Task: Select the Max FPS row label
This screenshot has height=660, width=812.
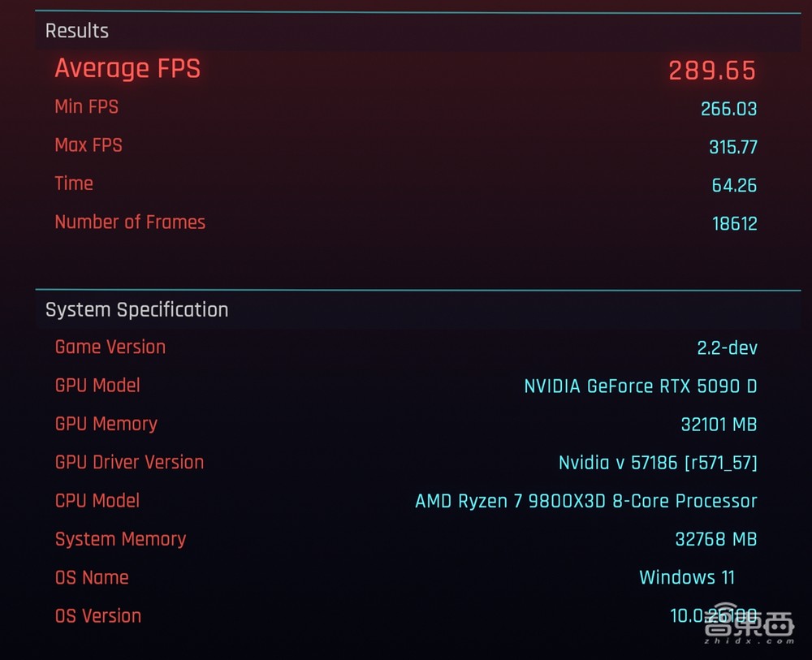Action: tap(89, 145)
